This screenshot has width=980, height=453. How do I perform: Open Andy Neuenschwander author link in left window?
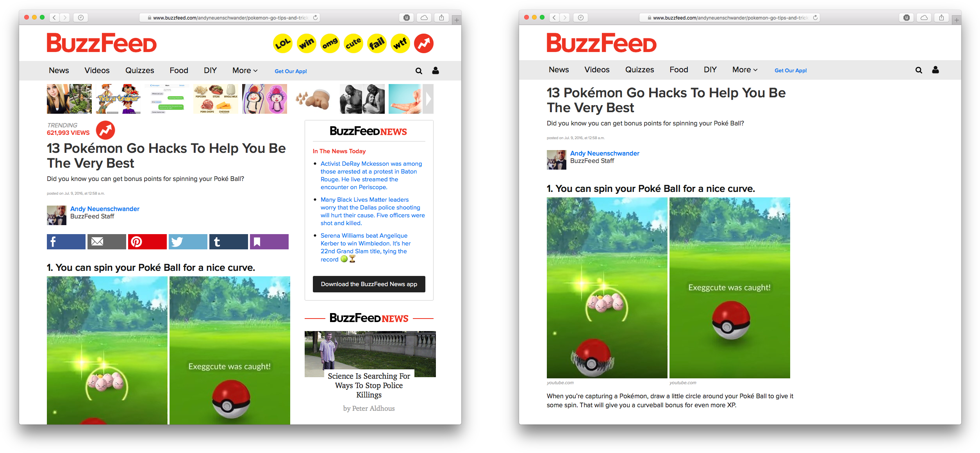[105, 209]
